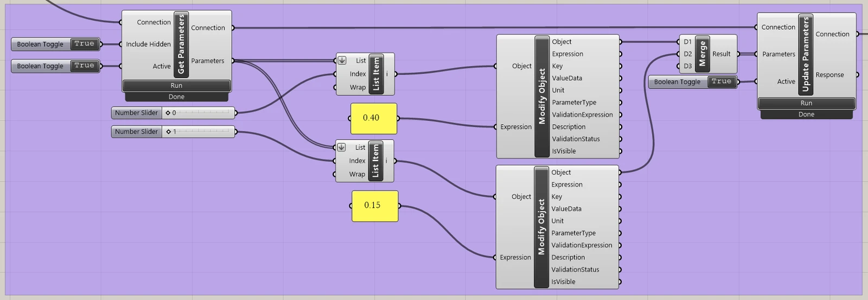Click the Number Slider set to 1
This screenshot has width=868, height=300.
[173, 132]
